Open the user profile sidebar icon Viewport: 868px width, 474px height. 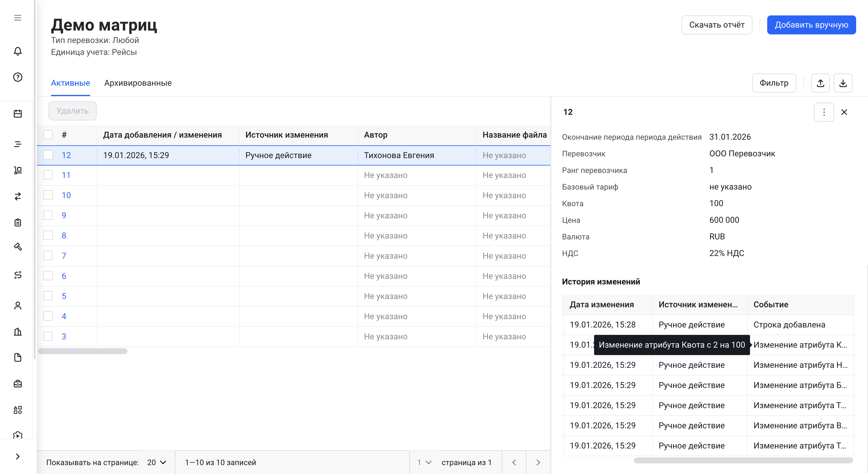[x=17, y=306]
